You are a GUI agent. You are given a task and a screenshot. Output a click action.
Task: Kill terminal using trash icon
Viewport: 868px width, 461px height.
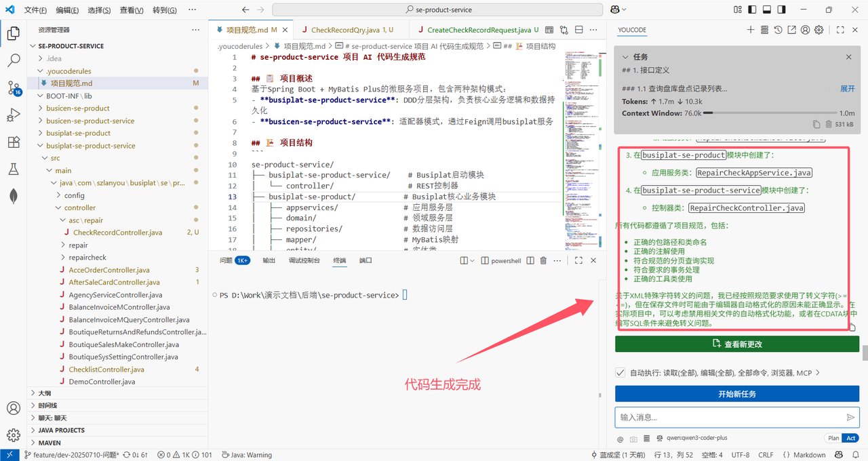543,260
